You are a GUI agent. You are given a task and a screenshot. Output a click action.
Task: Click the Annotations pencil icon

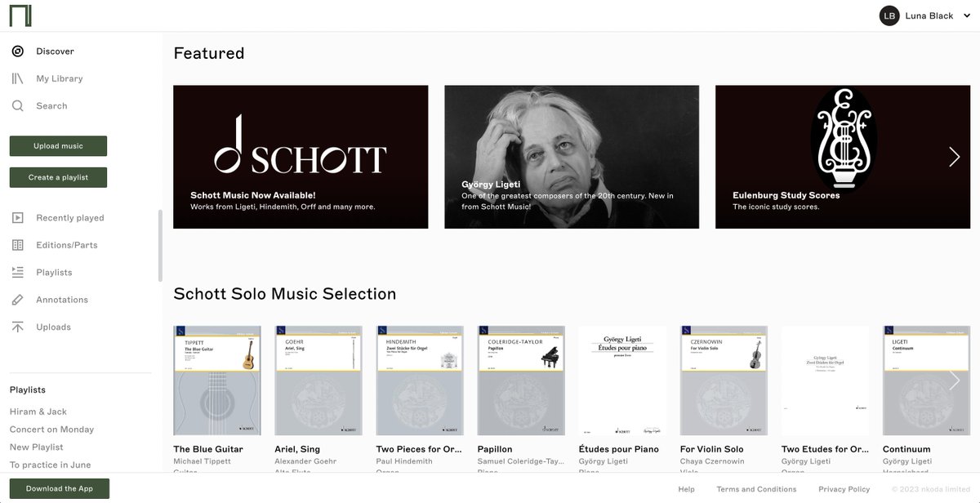pos(18,300)
